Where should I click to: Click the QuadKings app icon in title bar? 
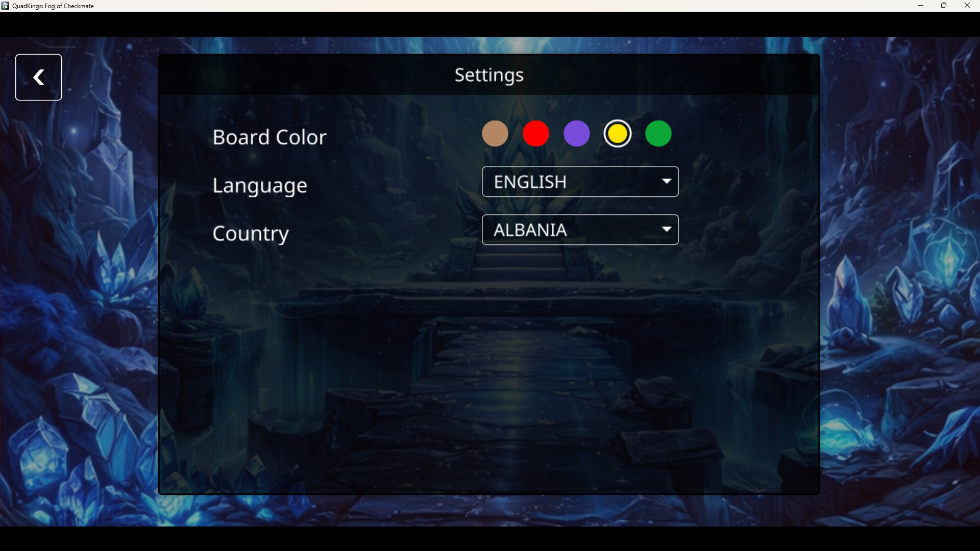tap(5, 6)
